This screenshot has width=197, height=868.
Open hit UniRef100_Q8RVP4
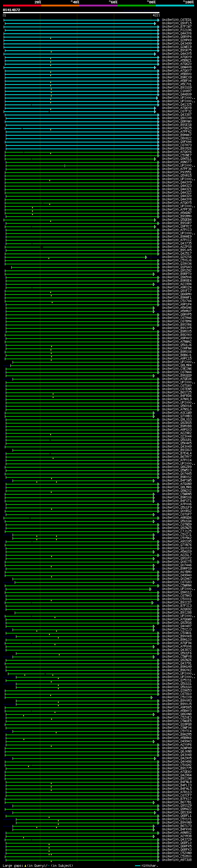[176, 37]
